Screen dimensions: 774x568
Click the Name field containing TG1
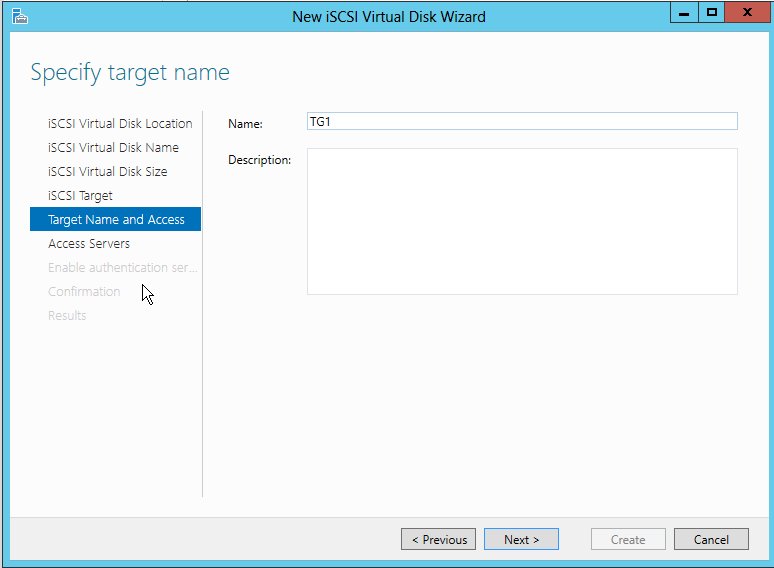pos(521,121)
